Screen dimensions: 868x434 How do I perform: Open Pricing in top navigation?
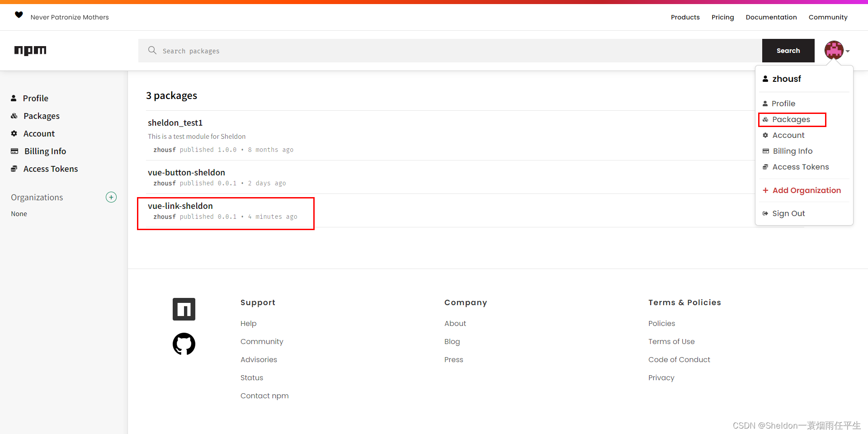click(722, 17)
